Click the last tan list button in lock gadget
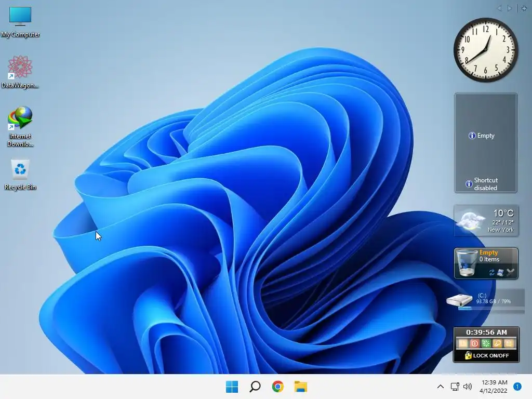This screenshot has height=399, width=532. (509, 343)
